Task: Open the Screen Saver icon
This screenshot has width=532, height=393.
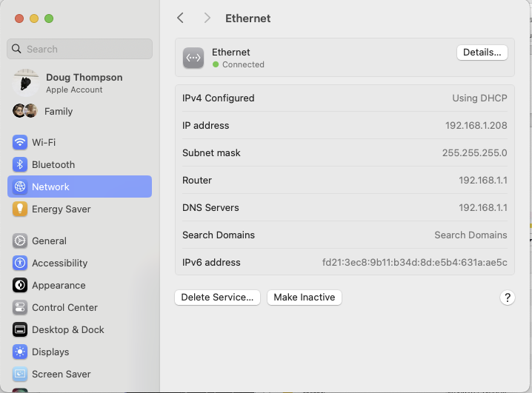Action: coord(20,374)
